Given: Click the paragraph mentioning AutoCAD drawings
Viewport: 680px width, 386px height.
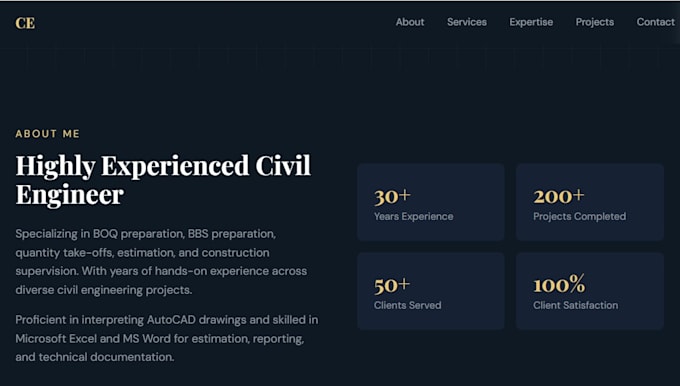Looking at the screenshot, I should click(167, 338).
